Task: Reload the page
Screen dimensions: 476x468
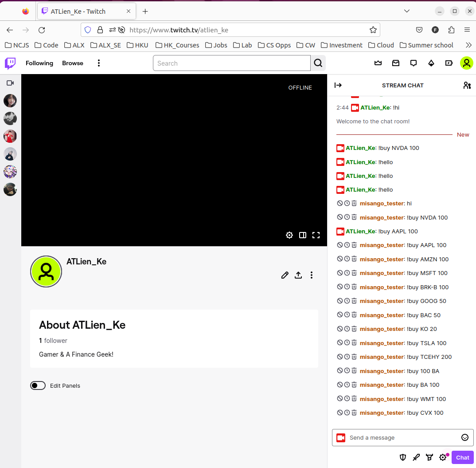Action: click(x=42, y=30)
